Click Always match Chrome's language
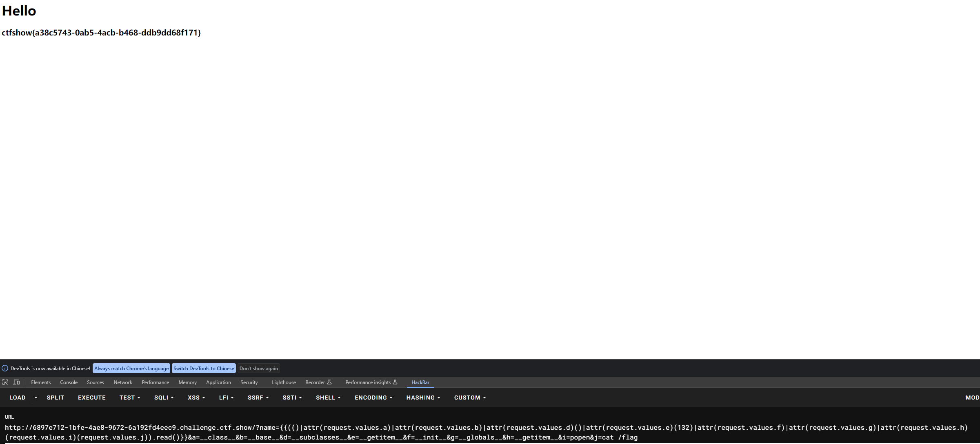The width and height of the screenshot is (980, 444). [131, 368]
